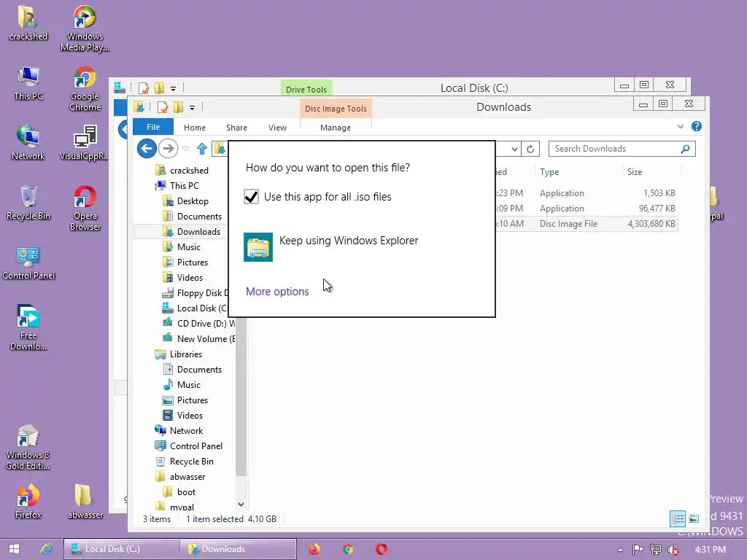Launch Opera from taskbar

tap(382, 549)
